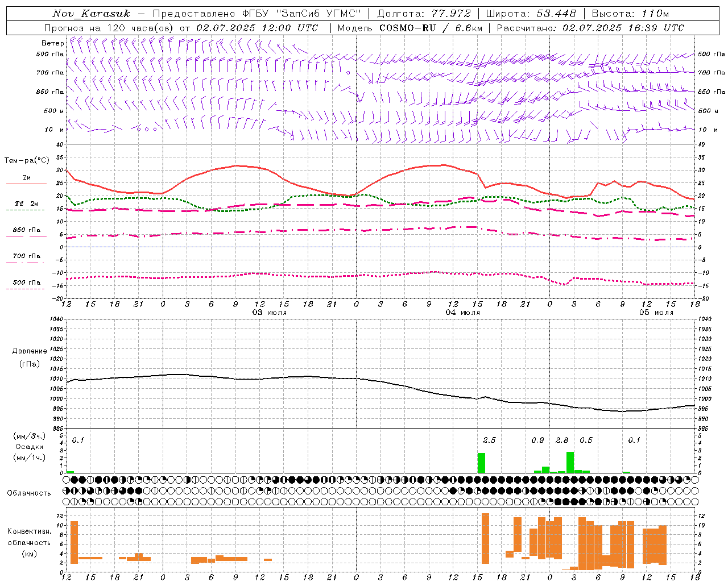
Task: Click the (мм/1ч.) units label
Action: 30,458
